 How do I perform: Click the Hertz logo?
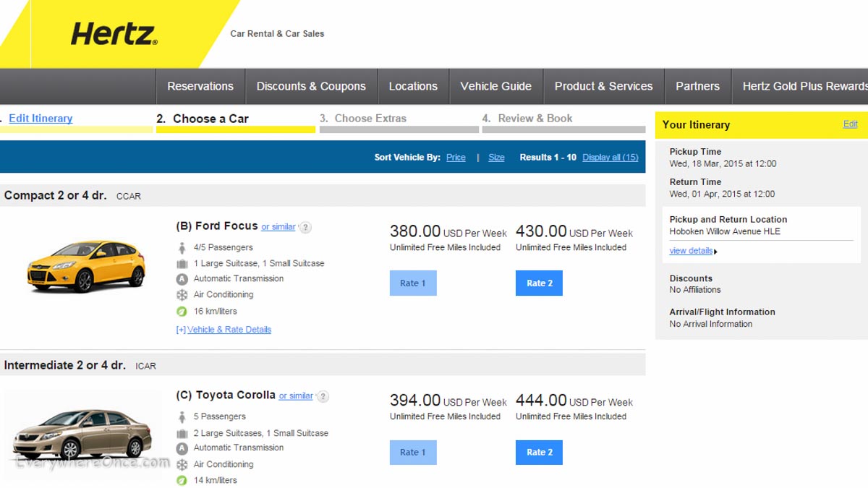[114, 33]
